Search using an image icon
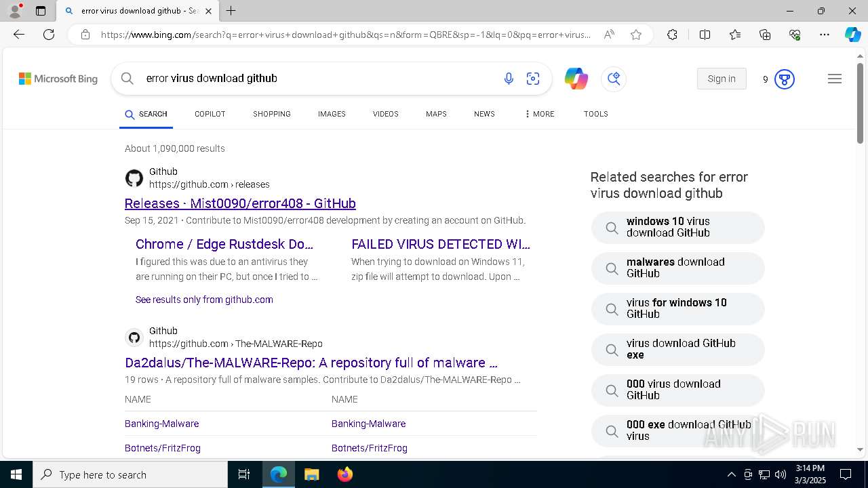Viewport: 868px width, 488px height. [x=533, y=79]
